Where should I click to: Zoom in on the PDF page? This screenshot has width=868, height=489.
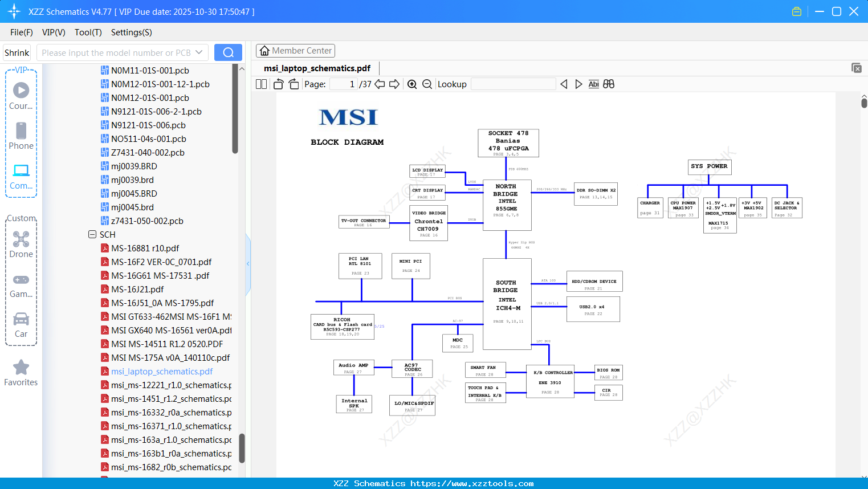[x=412, y=84]
